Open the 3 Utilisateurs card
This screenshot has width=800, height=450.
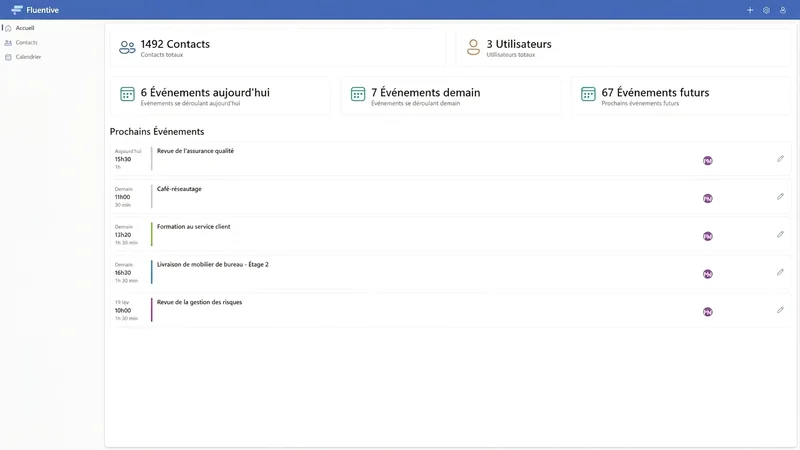[x=623, y=47]
